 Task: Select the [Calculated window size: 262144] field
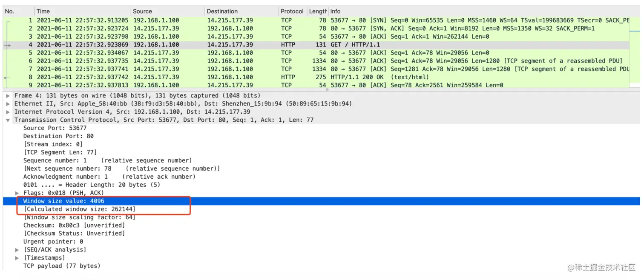80,209
